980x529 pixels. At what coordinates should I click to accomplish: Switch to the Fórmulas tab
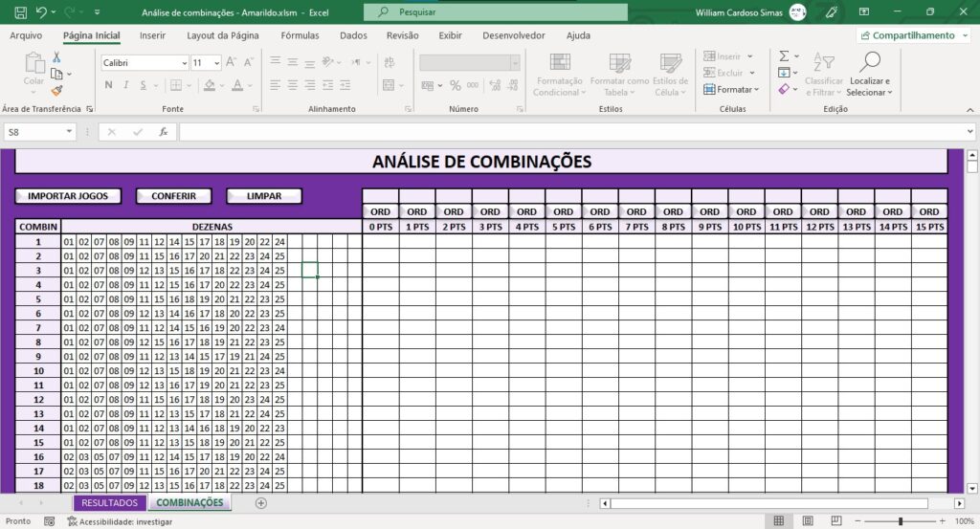coord(300,35)
